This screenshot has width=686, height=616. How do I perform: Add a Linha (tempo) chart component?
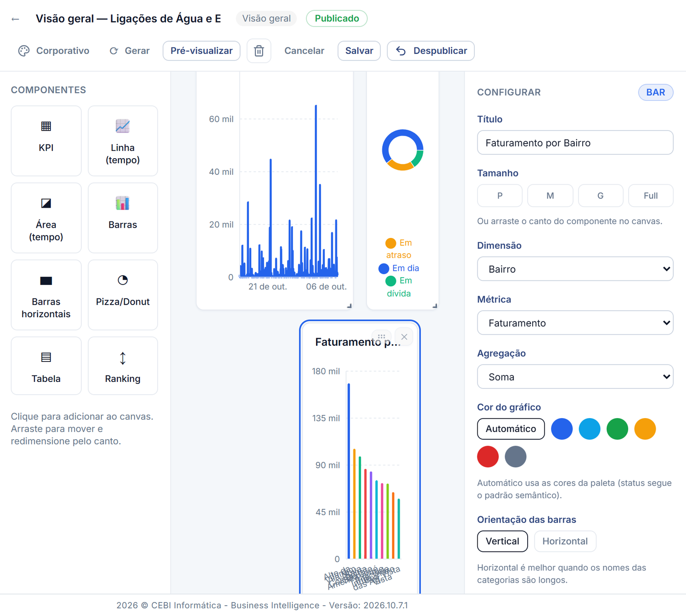click(x=122, y=141)
